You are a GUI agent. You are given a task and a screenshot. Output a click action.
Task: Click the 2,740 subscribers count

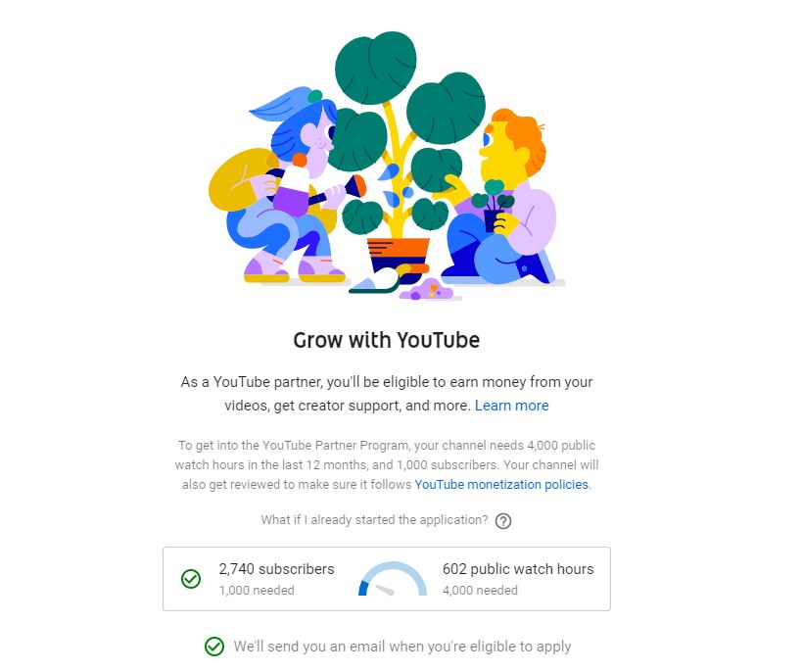[x=276, y=569]
